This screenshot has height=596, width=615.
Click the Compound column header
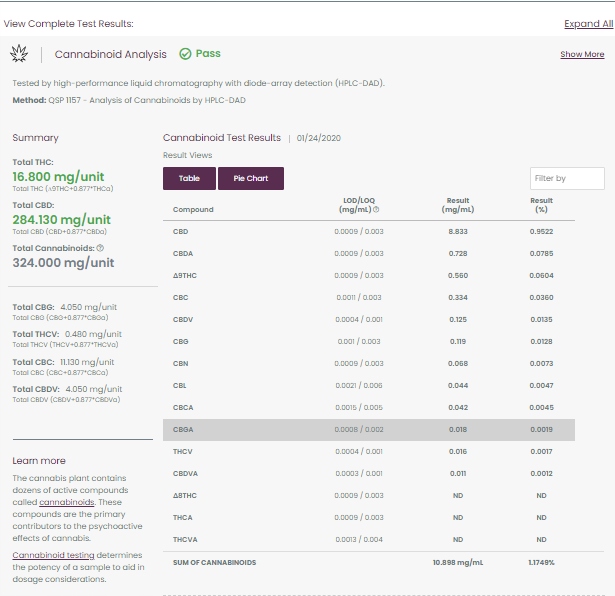point(193,210)
